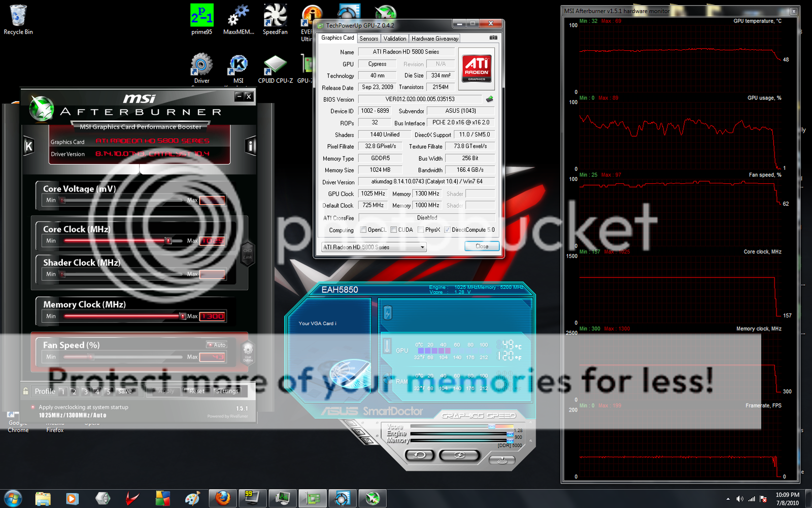Click the GPU-Z BIOS save chip icon
This screenshot has height=508, width=812.
[x=490, y=99]
